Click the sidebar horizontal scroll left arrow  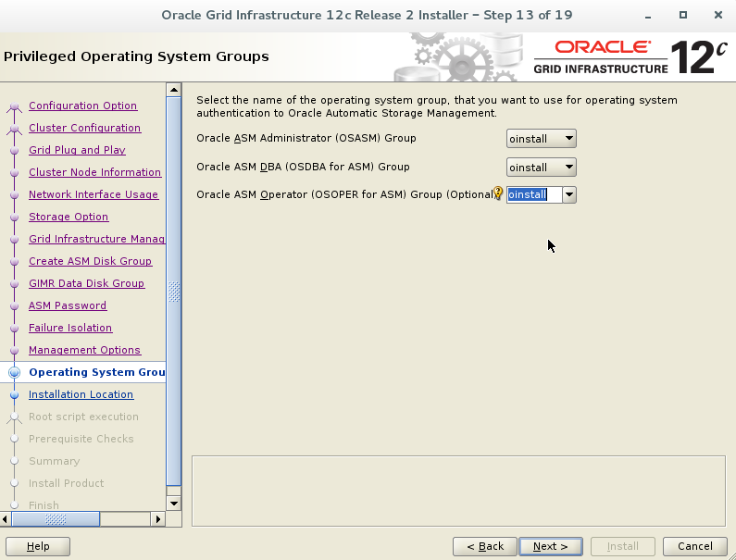(5, 519)
